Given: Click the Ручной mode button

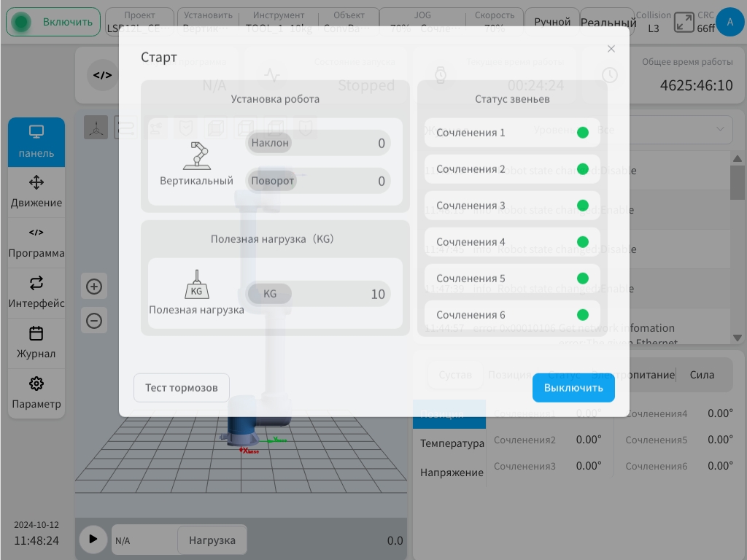Looking at the screenshot, I should 551,22.
